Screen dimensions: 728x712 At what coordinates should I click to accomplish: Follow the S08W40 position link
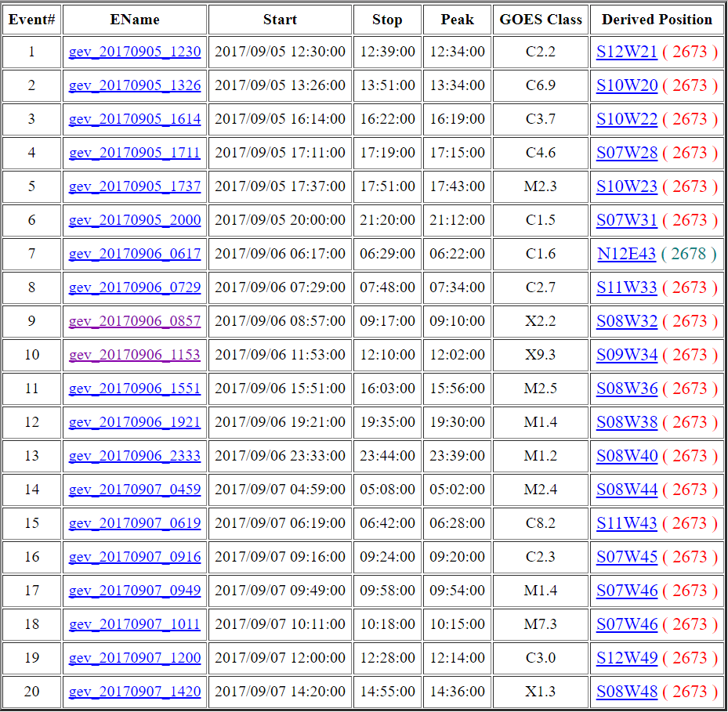click(x=627, y=455)
